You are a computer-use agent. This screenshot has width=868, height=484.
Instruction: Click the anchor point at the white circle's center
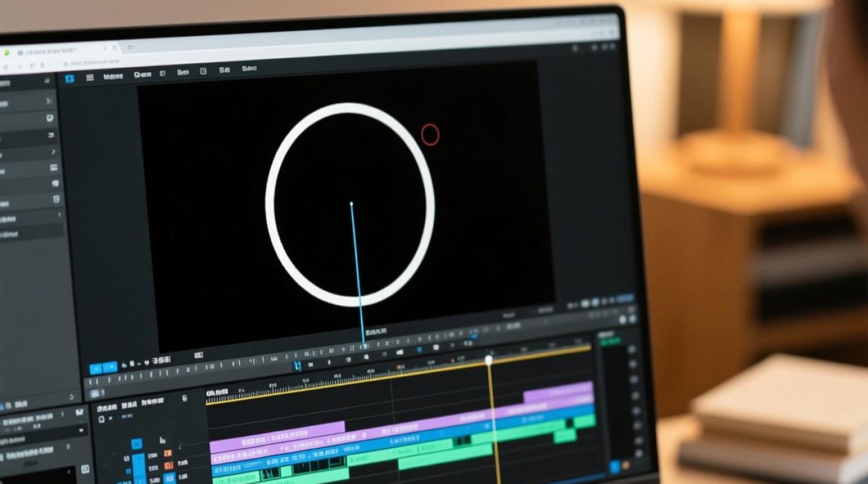pyautogui.click(x=351, y=204)
